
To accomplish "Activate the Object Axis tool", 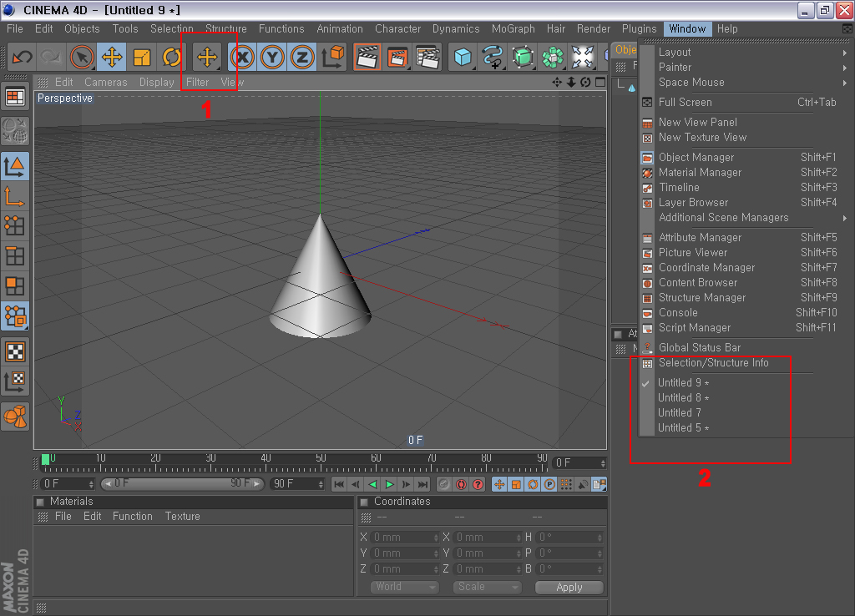I will pyautogui.click(x=15, y=196).
